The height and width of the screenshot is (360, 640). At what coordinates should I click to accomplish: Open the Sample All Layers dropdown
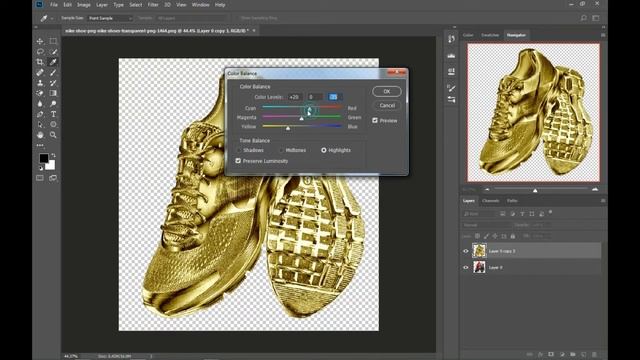coord(191,18)
